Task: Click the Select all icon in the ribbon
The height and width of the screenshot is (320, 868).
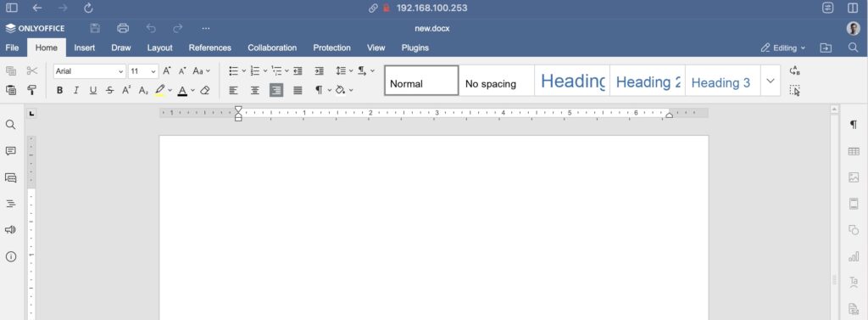Action: coord(795,90)
